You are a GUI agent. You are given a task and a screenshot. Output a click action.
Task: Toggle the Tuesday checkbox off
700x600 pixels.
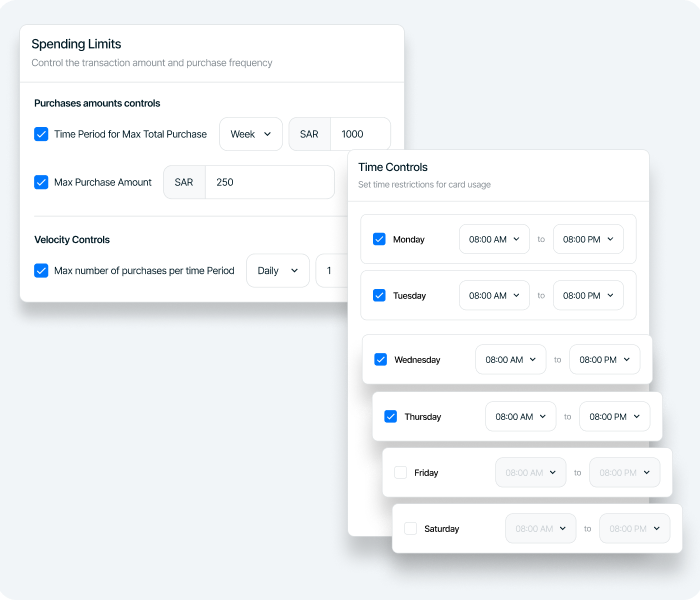pos(379,295)
